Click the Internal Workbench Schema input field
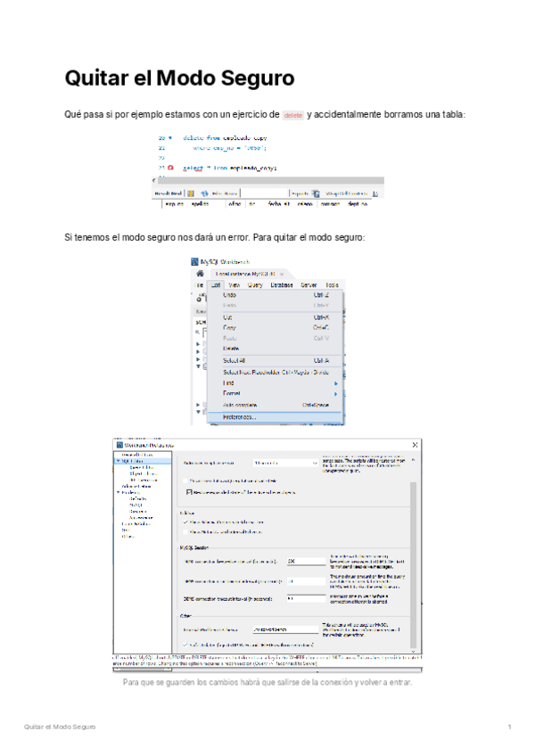 point(285,629)
